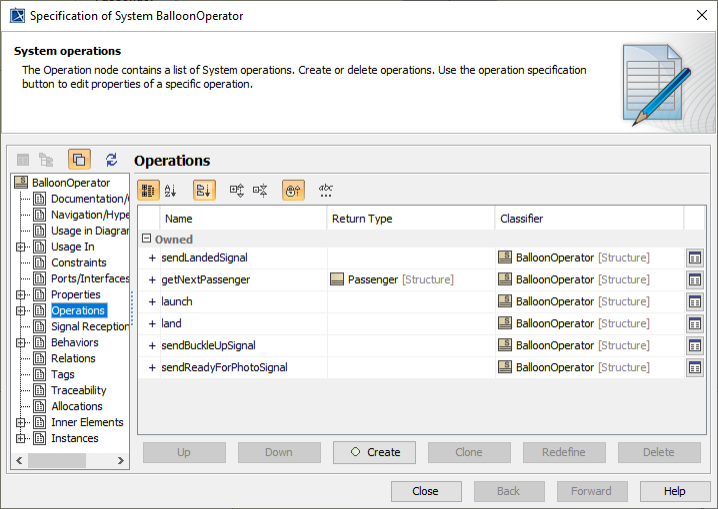Select the Relations tree item
Screen dimensions: 718x509
pyautogui.click(x=73, y=358)
